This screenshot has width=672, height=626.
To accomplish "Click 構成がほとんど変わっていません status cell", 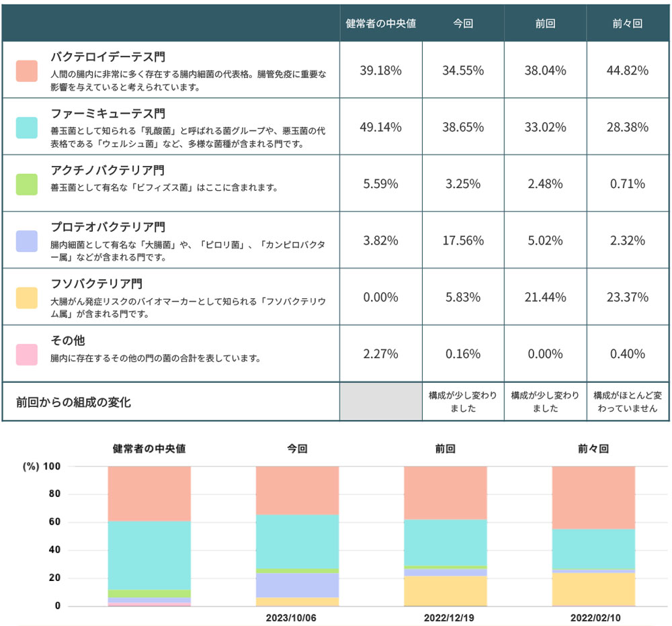I will [628, 402].
